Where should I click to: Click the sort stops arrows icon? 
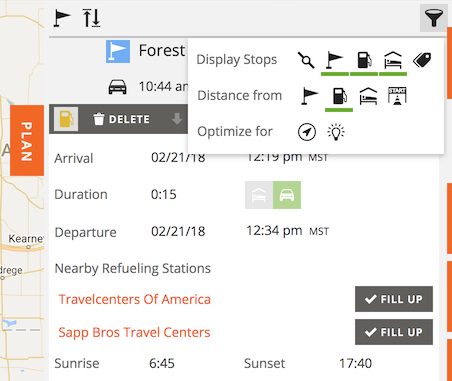91,18
